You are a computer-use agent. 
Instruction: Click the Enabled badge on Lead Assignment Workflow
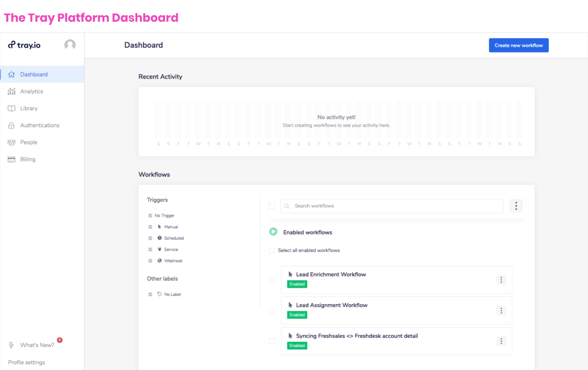(x=297, y=315)
